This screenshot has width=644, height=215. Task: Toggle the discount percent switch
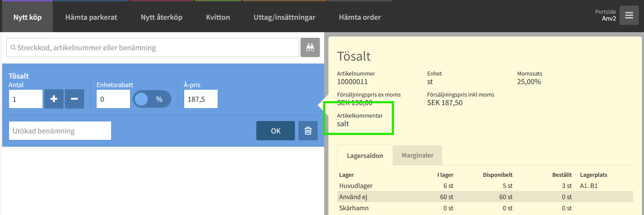pos(152,99)
